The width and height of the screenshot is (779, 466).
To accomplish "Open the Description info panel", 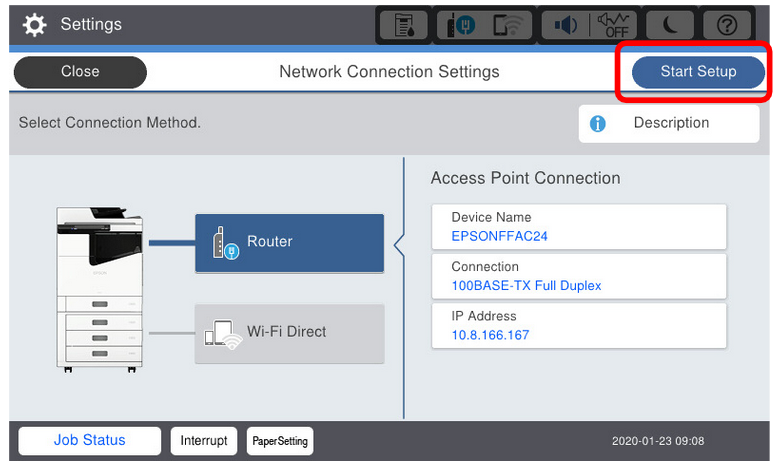I will click(x=669, y=123).
